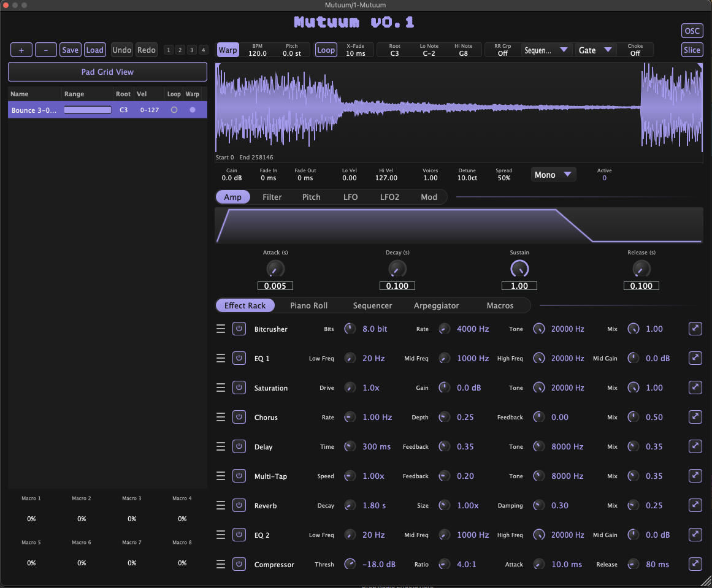
Task: Click the Reverb reorder handle
Action: pyautogui.click(x=221, y=505)
